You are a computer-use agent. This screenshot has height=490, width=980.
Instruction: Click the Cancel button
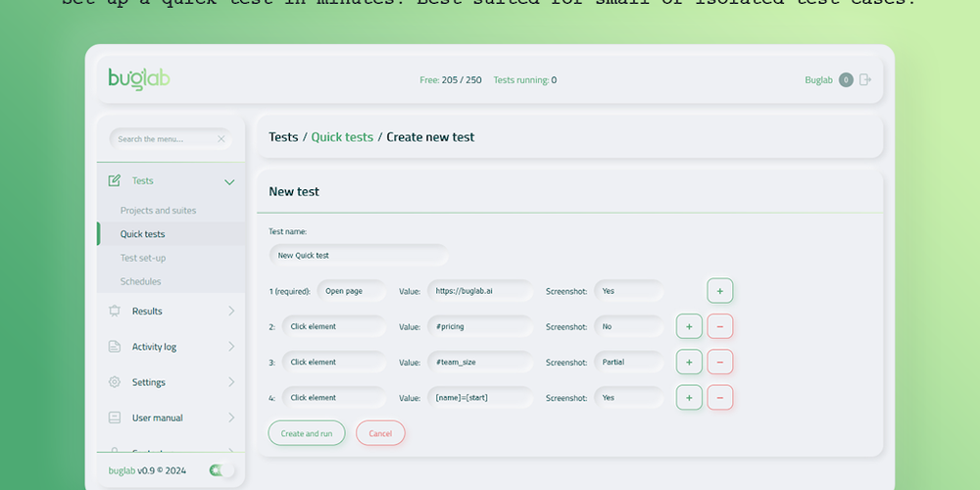point(380,433)
